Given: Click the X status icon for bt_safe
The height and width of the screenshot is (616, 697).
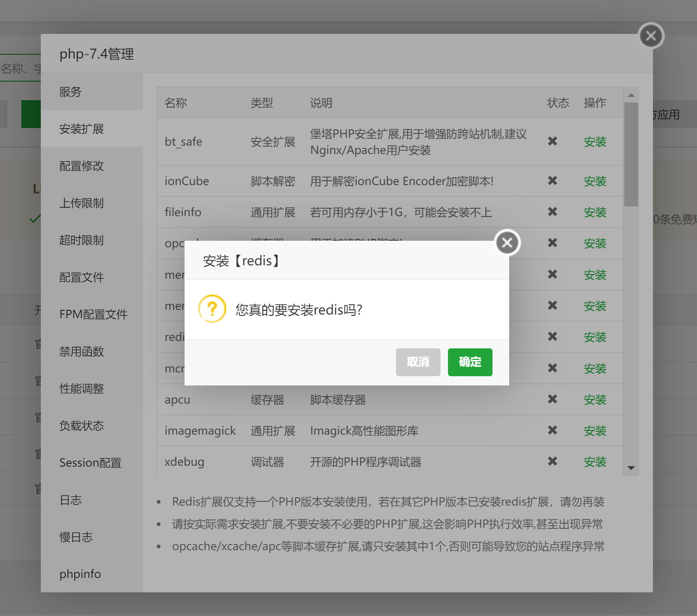Looking at the screenshot, I should point(552,141).
